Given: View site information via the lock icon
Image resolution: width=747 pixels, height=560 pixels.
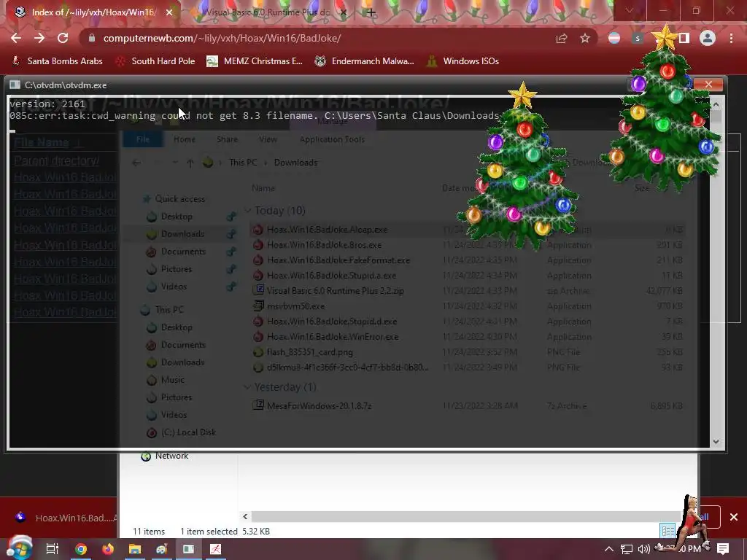Looking at the screenshot, I should pyautogui.click(x=92, y=38).
